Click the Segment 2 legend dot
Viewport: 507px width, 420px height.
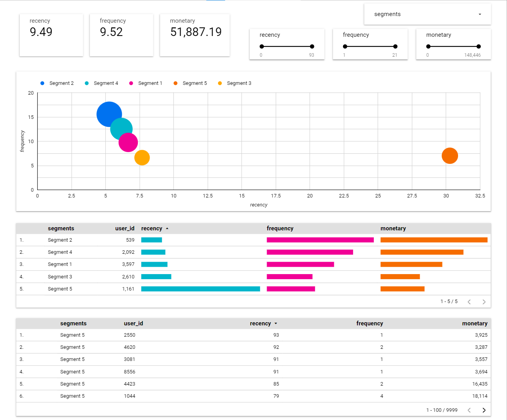pyautogui.click(x=42, y=83)
